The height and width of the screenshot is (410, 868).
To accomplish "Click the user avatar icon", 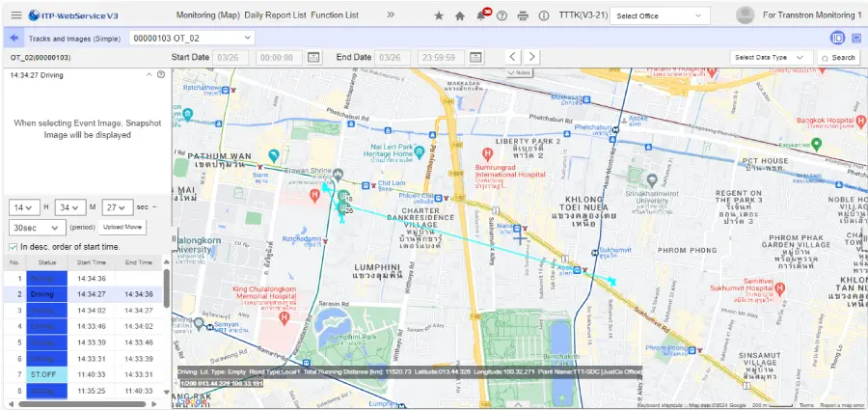I will [746, 15].
